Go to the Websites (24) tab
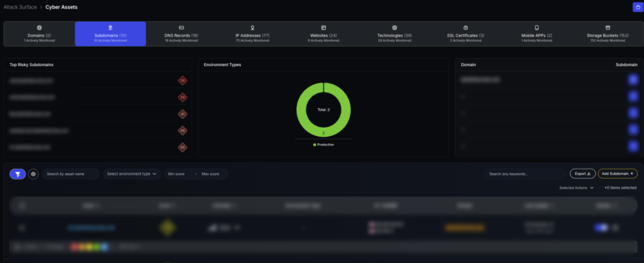Image resolution: width=644 pixels, height=263 pixels. pyautogui.click(x=323, y=34)
